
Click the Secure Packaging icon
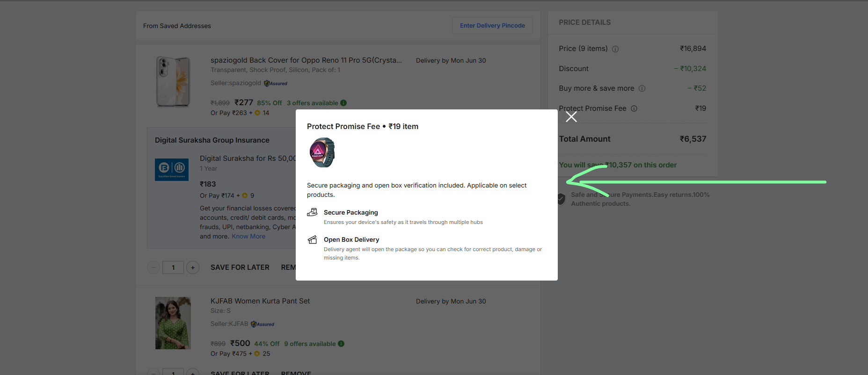coord(312,212)
